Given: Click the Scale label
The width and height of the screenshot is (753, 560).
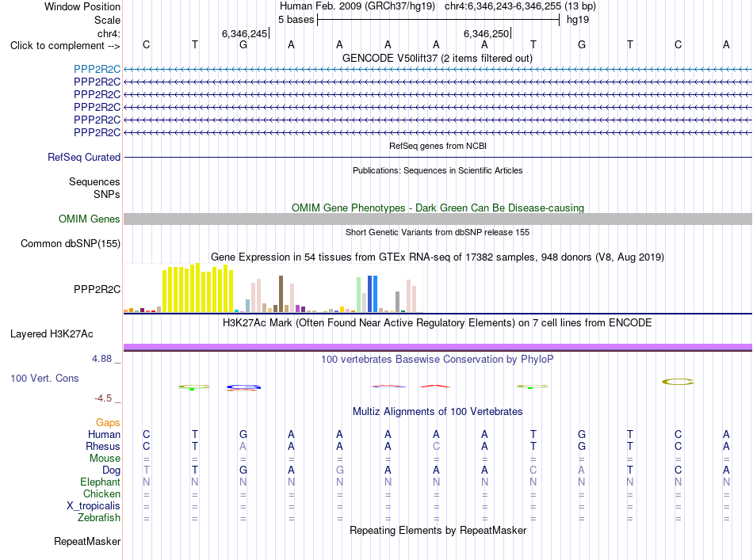Looking at the screenshot, I should click(x=107, y=20).
